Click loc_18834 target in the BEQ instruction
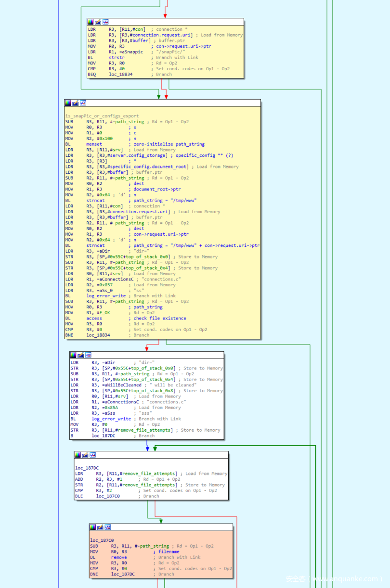The image size is (390, 588). pyautogui.click(x=120, y=75)
